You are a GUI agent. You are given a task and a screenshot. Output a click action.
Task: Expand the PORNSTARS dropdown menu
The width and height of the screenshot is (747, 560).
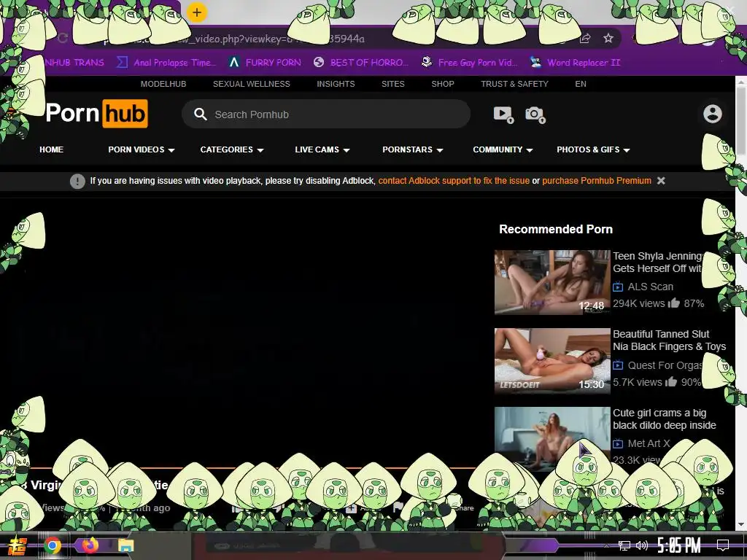coord(413,149)
